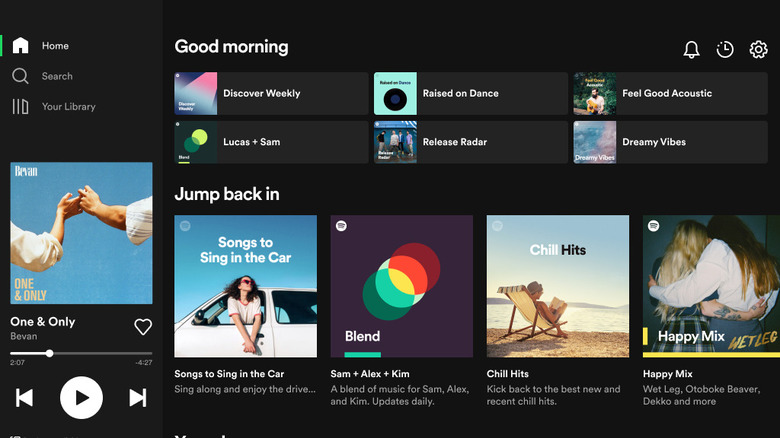Select Feel Good Acoustic shortcut
Screen dimensions: 780x438
click(670, 93)
